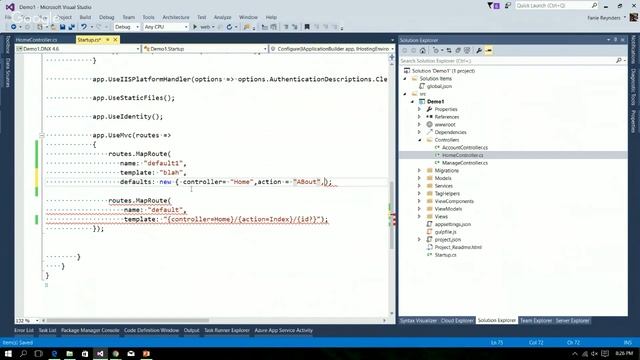640x360 pixels.
Task: Click the Save All toolbar icon
Action: coord(71,27)
